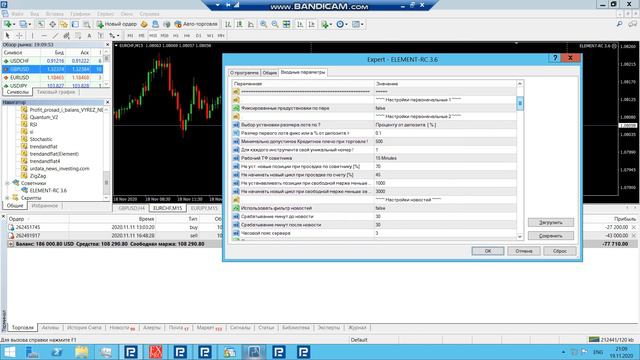Switch timeframe to D1

click(x=198, y=36)
